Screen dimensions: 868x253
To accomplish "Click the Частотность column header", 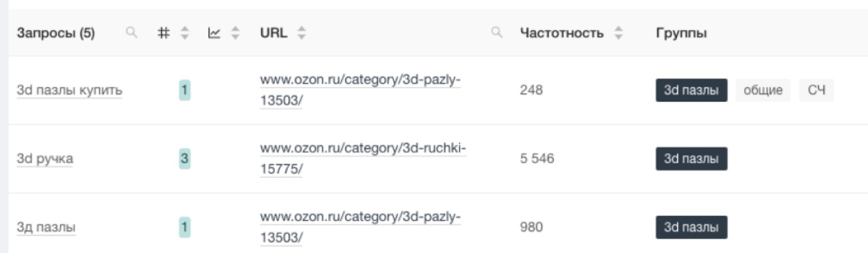I will tap(561, 33).
